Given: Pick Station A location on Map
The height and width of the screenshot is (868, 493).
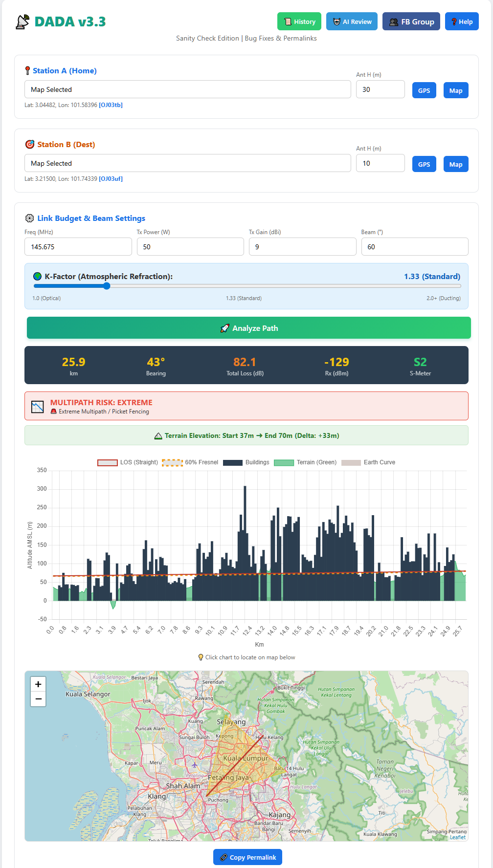Looking at the screenshot, I should [x=456, y=90].
